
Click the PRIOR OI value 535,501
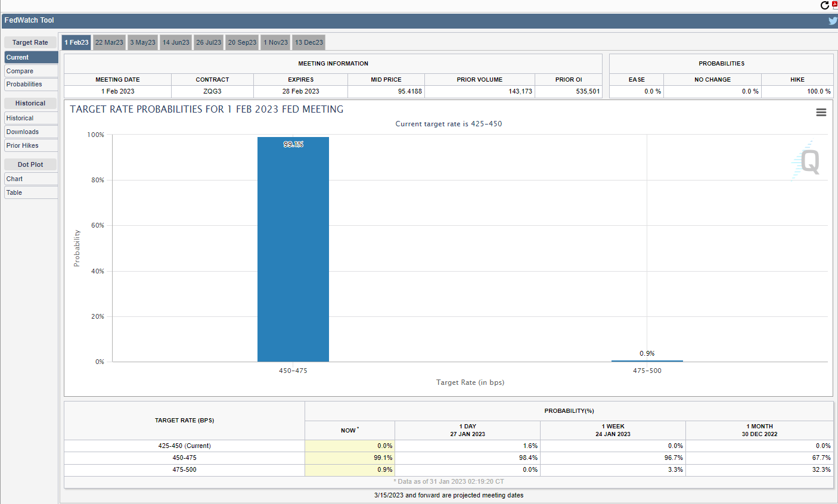click(x=588, y=91)
